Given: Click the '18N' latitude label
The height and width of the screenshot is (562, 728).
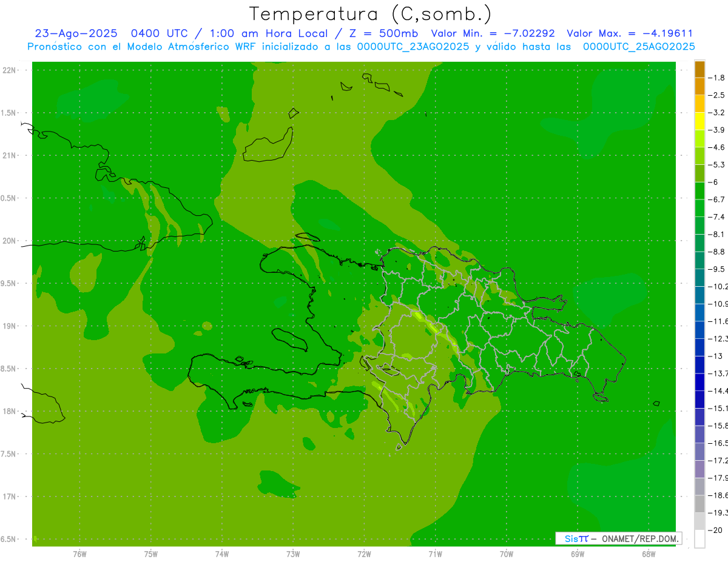Looking at the screenshot, I should (10, 411).
